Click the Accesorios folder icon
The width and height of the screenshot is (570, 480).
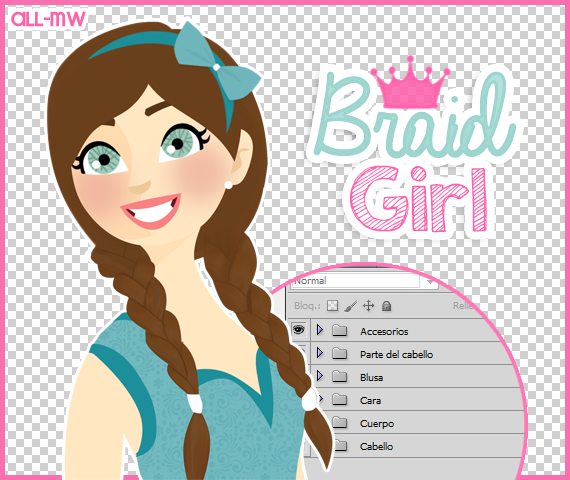340,331
